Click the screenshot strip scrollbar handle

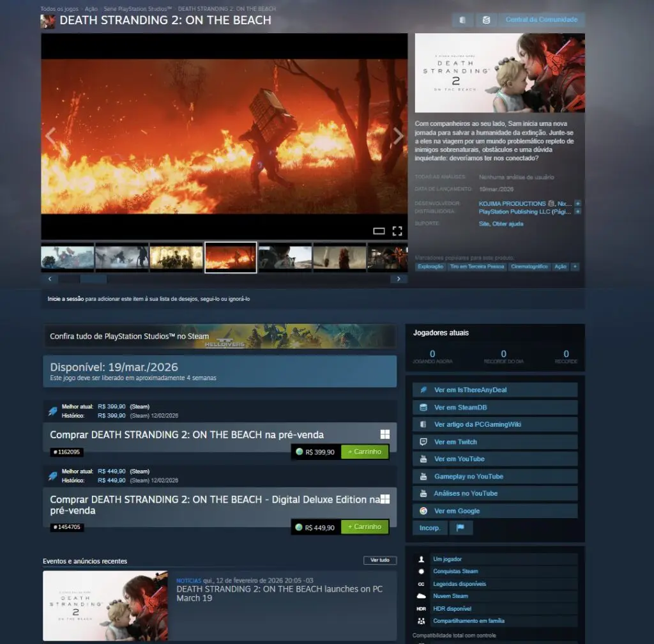[x=93, y=279]
